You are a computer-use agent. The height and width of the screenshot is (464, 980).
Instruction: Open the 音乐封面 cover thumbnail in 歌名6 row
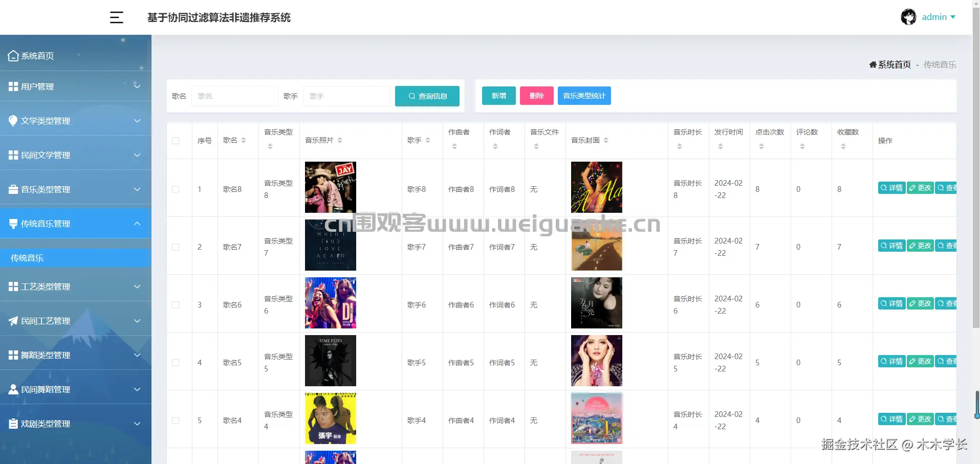[x=597, y=303]
